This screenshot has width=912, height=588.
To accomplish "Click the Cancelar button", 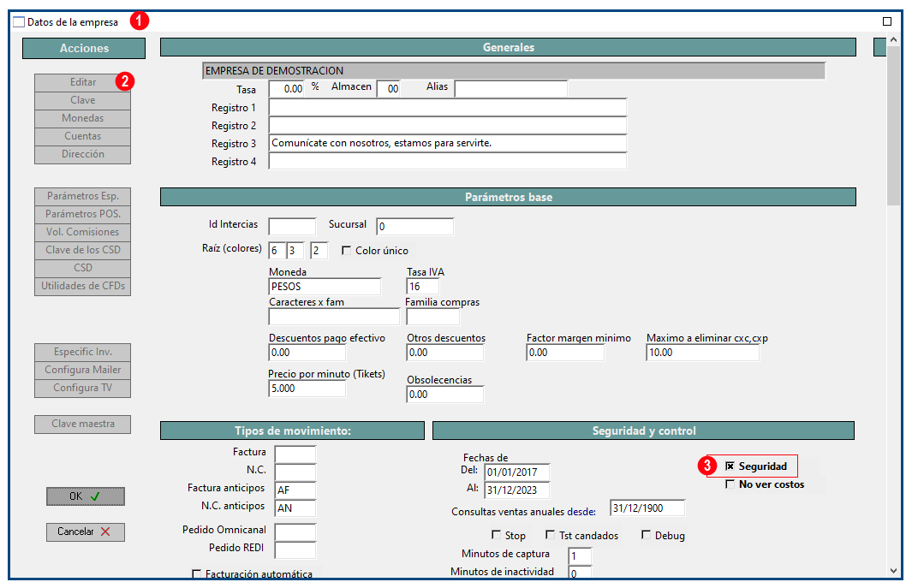I will pyautogui.click(x=86, y=532).
